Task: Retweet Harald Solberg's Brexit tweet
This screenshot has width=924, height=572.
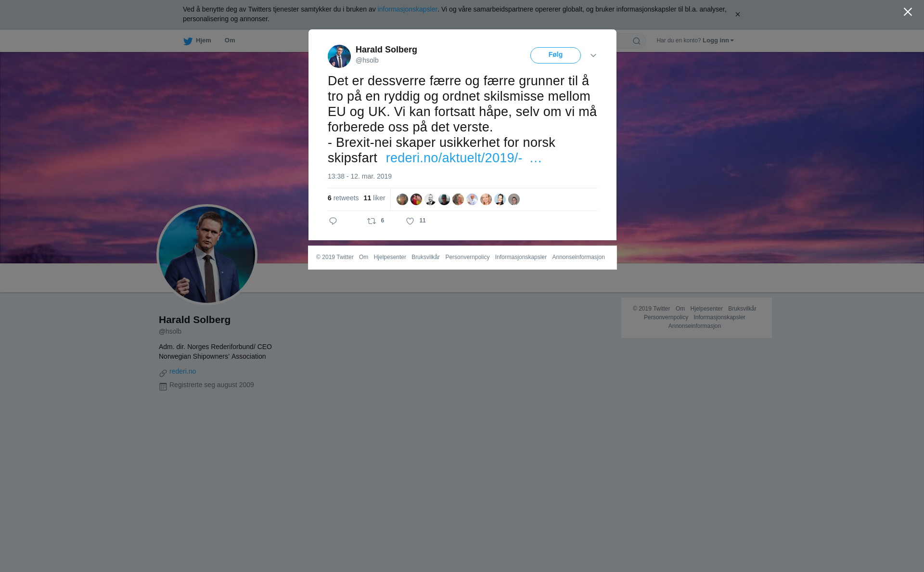Action: pos(372,221)
